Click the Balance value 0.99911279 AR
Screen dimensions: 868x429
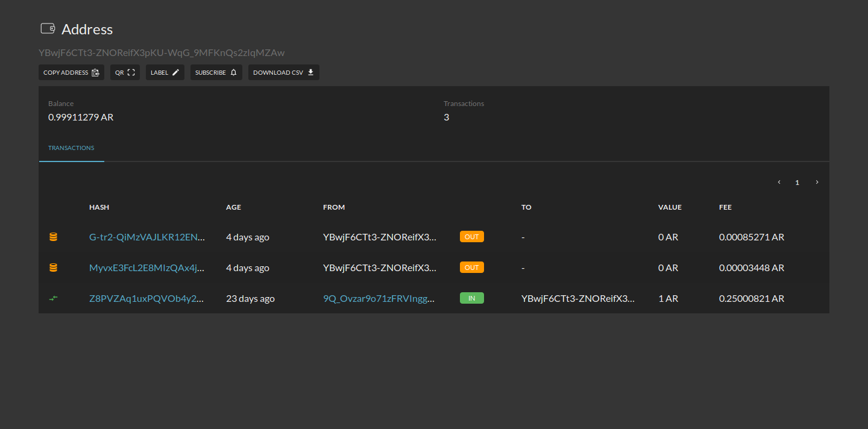(x=80, y=117)
